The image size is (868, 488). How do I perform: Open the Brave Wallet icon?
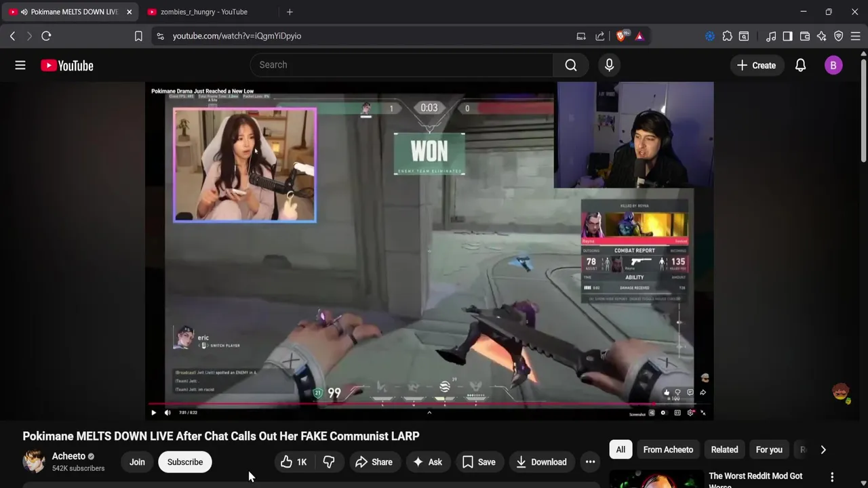point(805,36)
